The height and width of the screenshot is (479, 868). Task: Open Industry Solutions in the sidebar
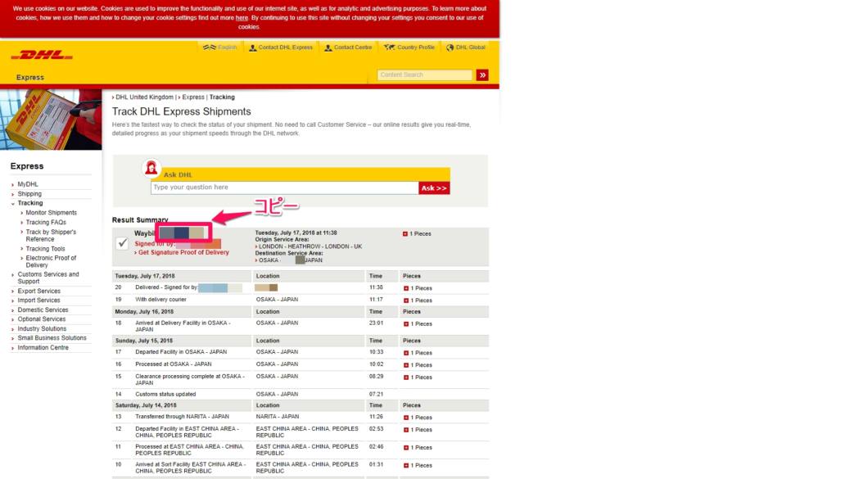(42, 328)
